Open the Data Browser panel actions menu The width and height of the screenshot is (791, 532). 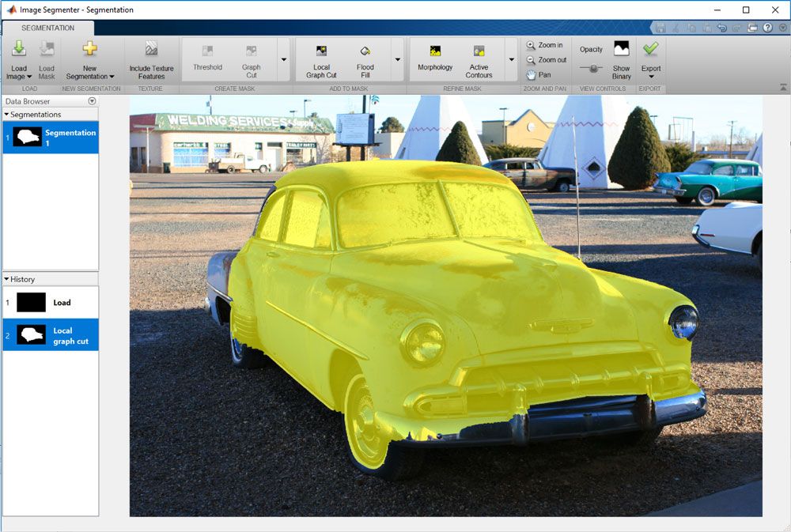92,101
